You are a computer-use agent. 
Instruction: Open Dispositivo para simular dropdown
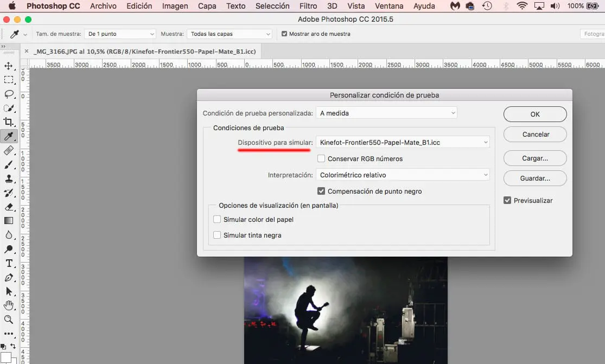[x=403, y=143]
